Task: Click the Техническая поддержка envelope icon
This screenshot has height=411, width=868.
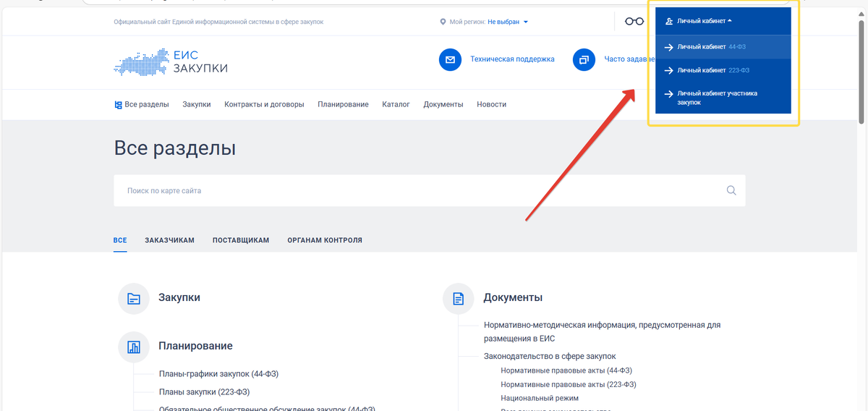Action: point(450,59)
